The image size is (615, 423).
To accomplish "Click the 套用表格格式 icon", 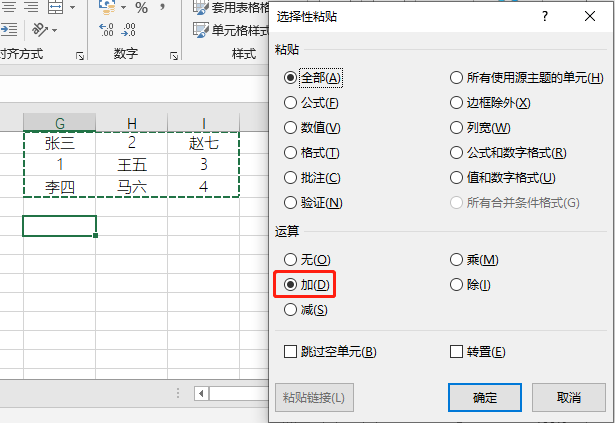I will pyautogui.click(x=201, y=7).
